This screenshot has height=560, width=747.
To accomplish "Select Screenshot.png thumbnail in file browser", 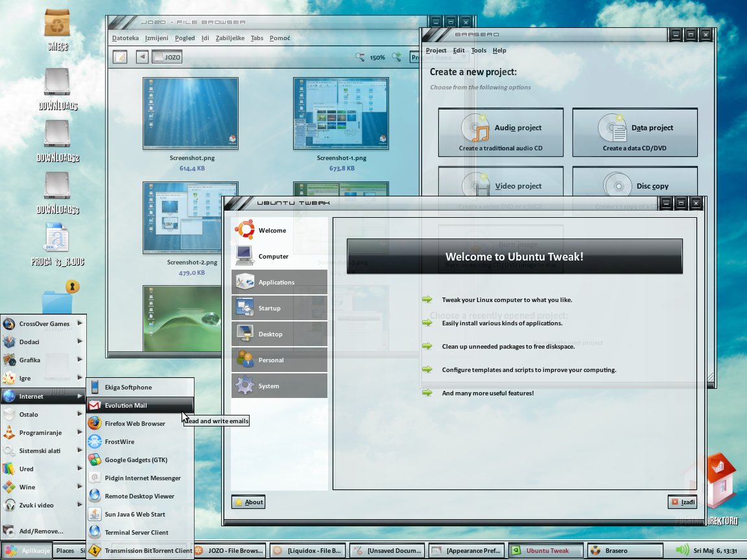I will (191, 113).
